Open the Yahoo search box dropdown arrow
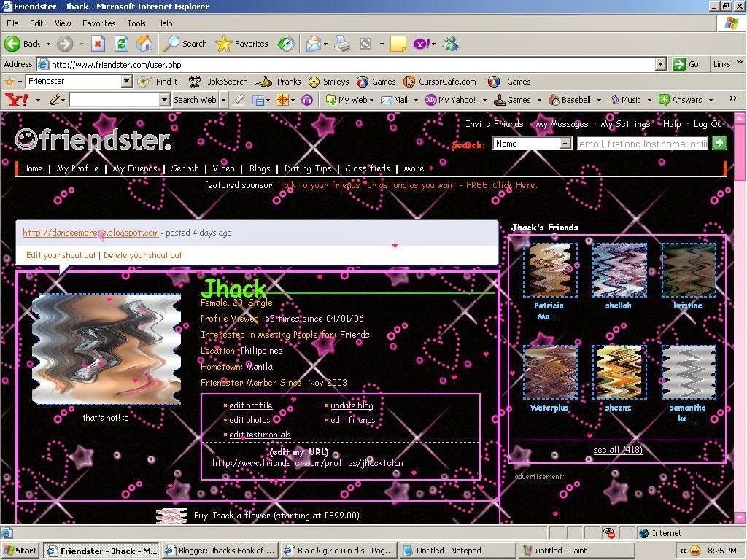747x560 pixels. click(164, 100)
